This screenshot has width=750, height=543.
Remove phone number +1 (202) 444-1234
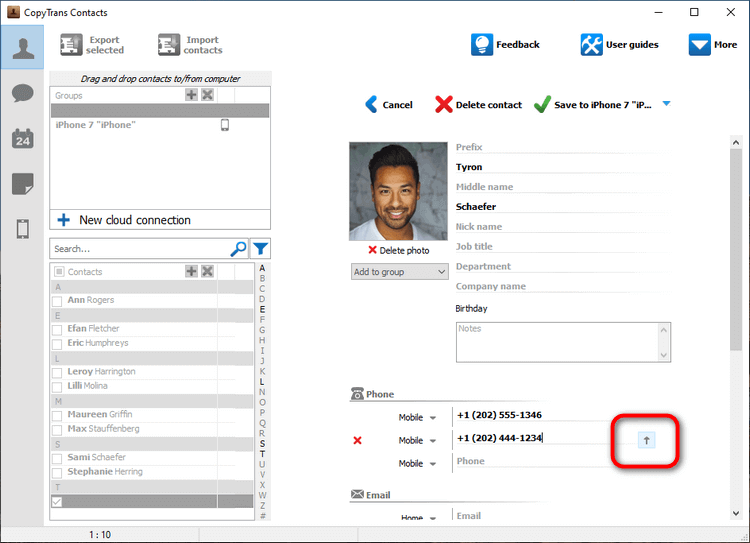357,440
